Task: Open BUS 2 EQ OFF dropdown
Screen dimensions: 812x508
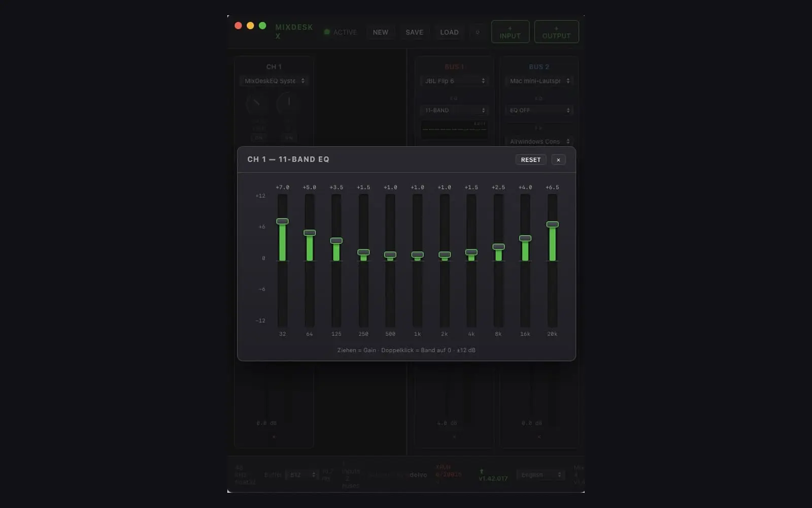Action: [x=539, y=110]
